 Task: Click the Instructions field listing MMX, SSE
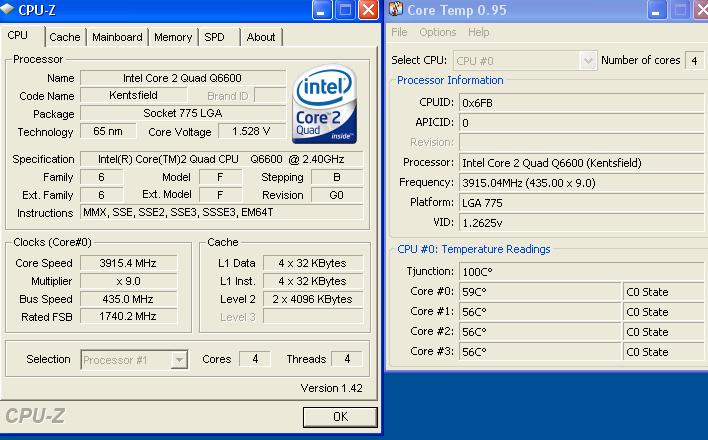222,212
